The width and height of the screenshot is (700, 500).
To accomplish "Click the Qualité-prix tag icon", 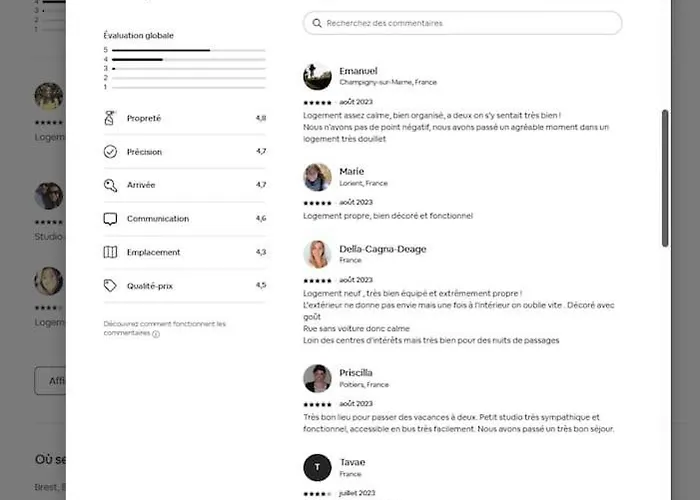I will pyautogui.click(x=110, y=286).
